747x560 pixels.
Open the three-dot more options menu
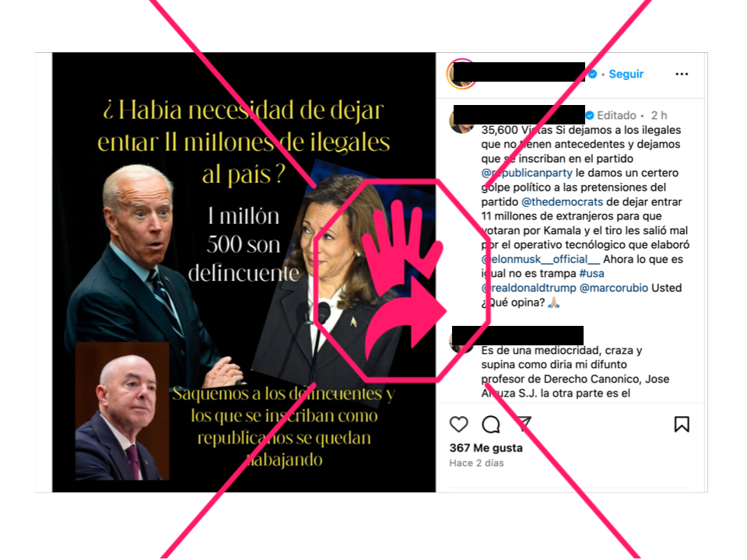(682, 74)
